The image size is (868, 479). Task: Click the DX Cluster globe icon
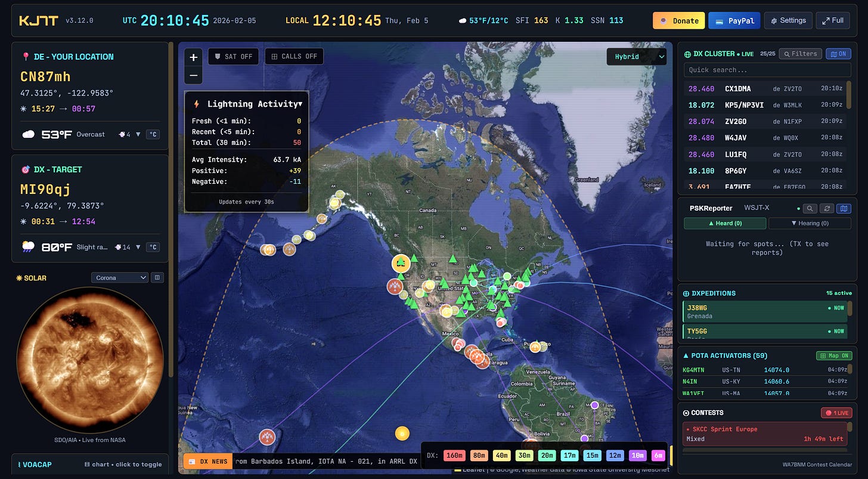click(688, 54)
